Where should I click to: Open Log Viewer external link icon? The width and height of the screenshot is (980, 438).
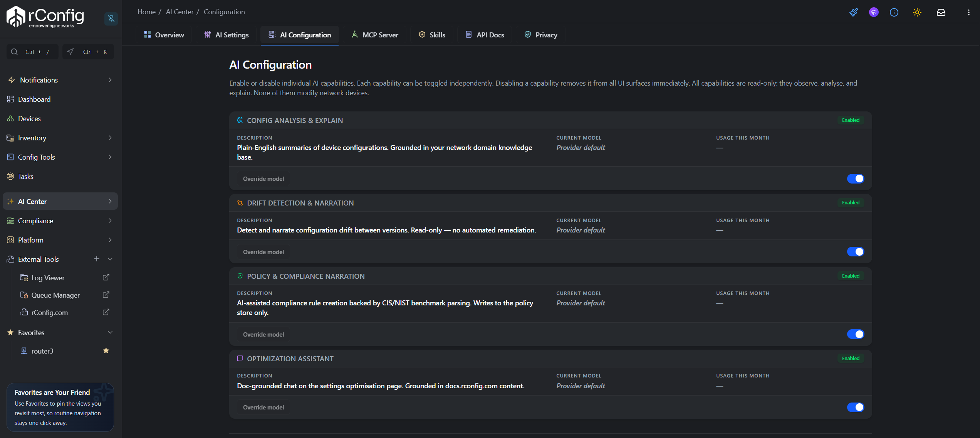pos(106,278)
